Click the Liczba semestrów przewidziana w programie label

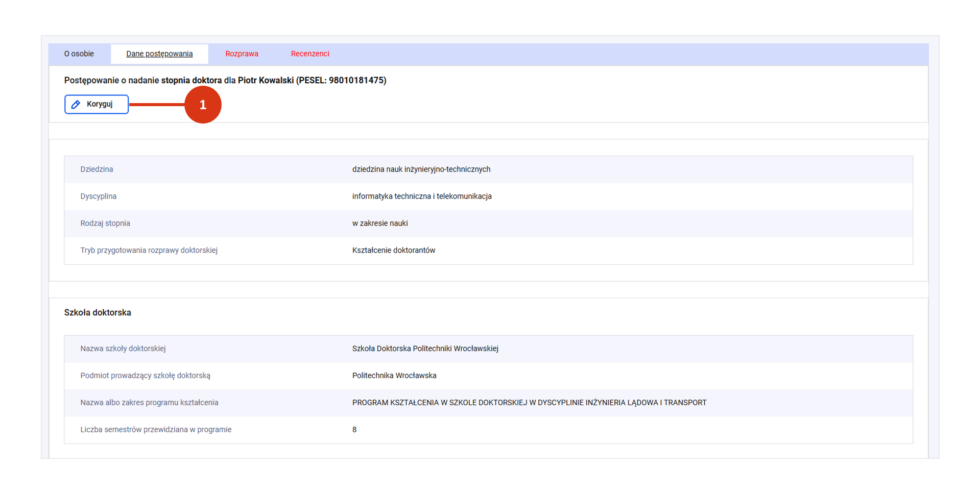156,430
